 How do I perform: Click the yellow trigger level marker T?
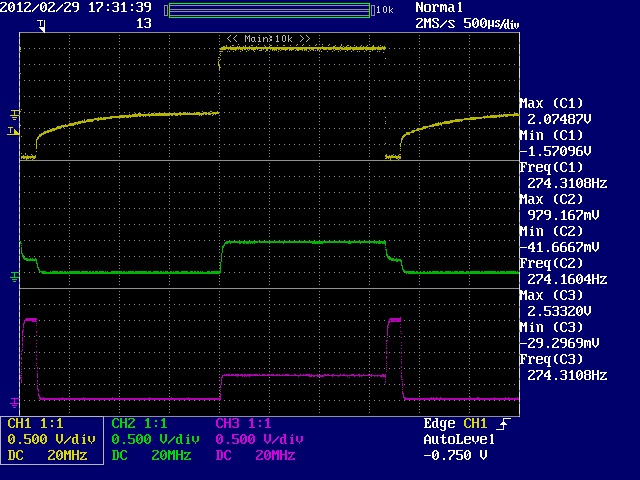point(13,131)
